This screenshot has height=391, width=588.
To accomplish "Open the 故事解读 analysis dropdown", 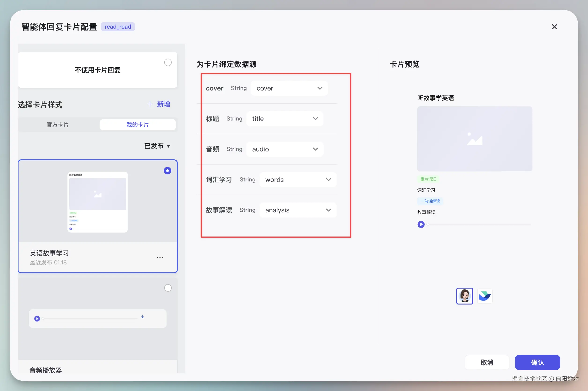I will tap(298, 210).
